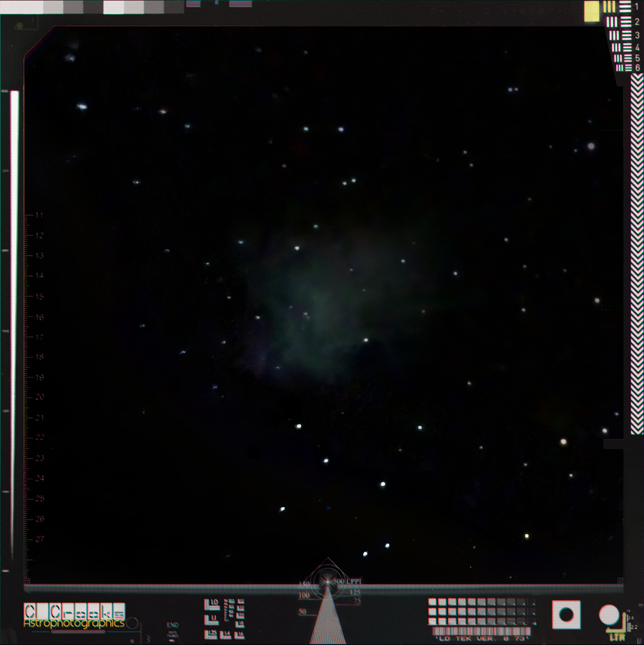Click the "50" resolution label

(302, 611)
